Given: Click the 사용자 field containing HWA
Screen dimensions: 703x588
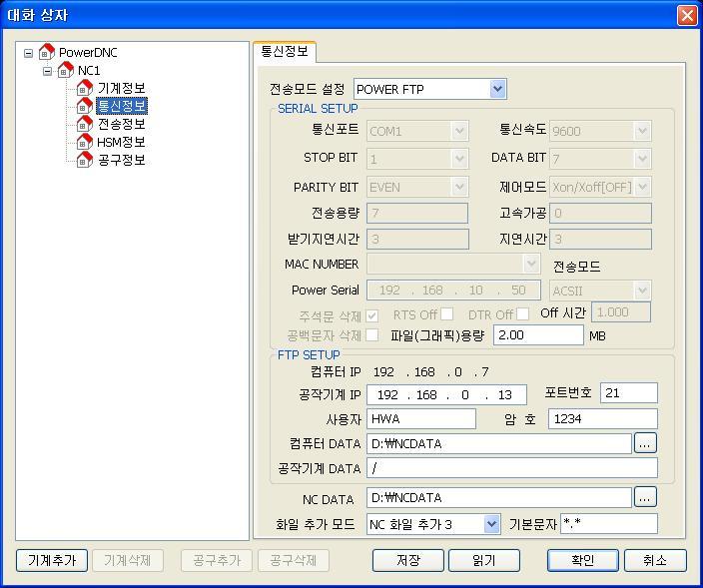Looking at the screenshot, I should pos(421,418).
